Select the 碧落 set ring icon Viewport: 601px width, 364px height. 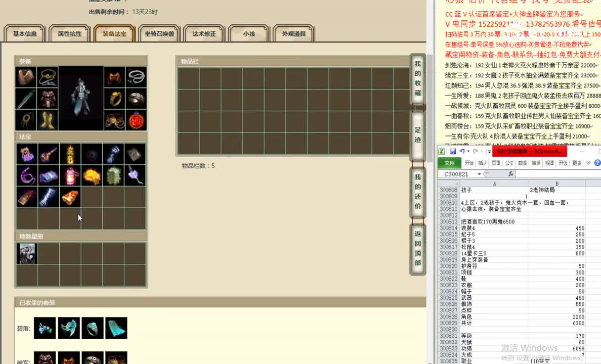pyautogui.click(x=93, y=328)
